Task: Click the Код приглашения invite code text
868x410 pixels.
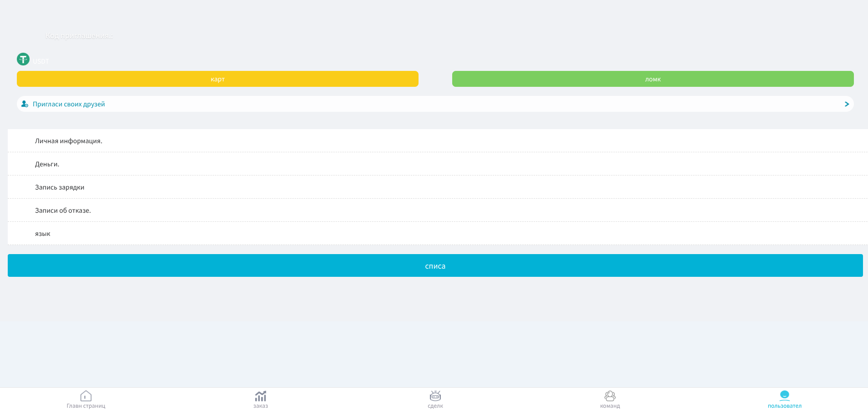Action: point(79,36)
